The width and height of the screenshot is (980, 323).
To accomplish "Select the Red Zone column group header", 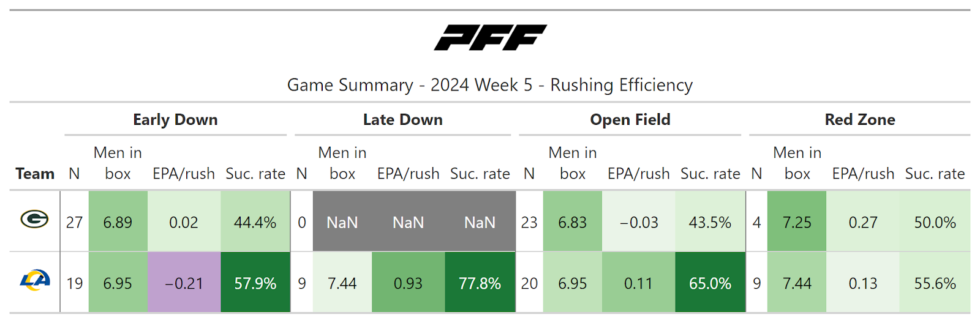I will pos(859,120).
